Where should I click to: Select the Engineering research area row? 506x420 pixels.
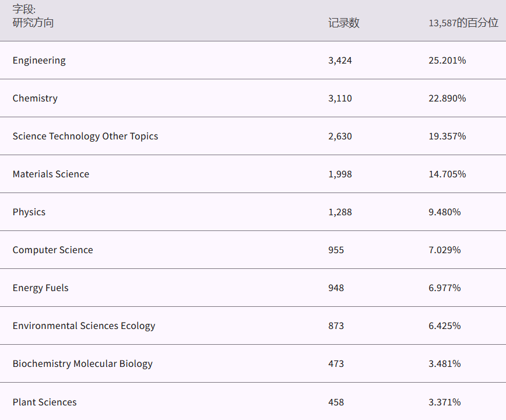point(39,60)
